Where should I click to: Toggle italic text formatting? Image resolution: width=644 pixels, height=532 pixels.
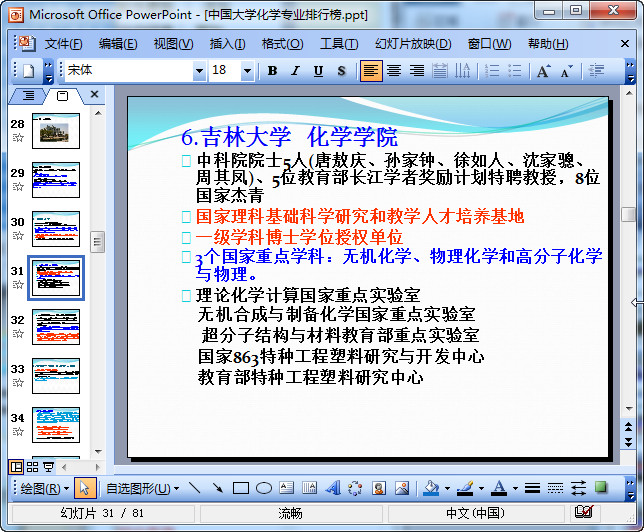pyautogui.click(x=295, y=71)
